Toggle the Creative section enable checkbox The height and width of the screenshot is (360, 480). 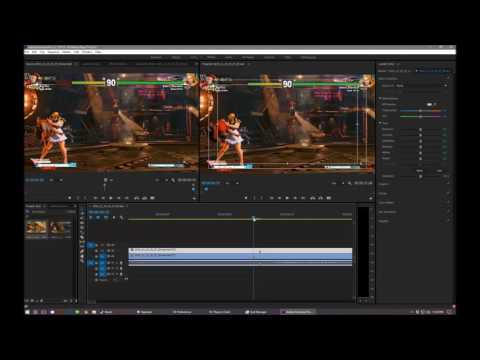448,184
